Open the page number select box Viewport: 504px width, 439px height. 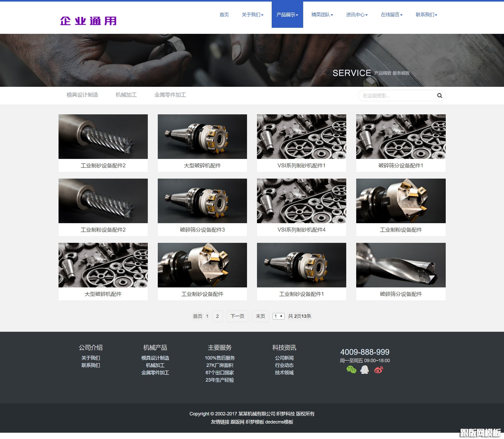click(x=279, y=316)
